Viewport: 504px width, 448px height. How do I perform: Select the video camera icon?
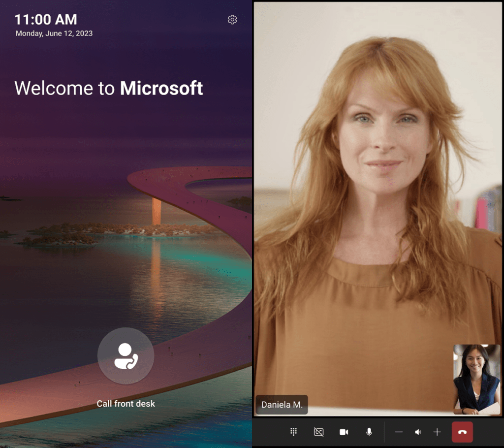click(x=344, y=432)
